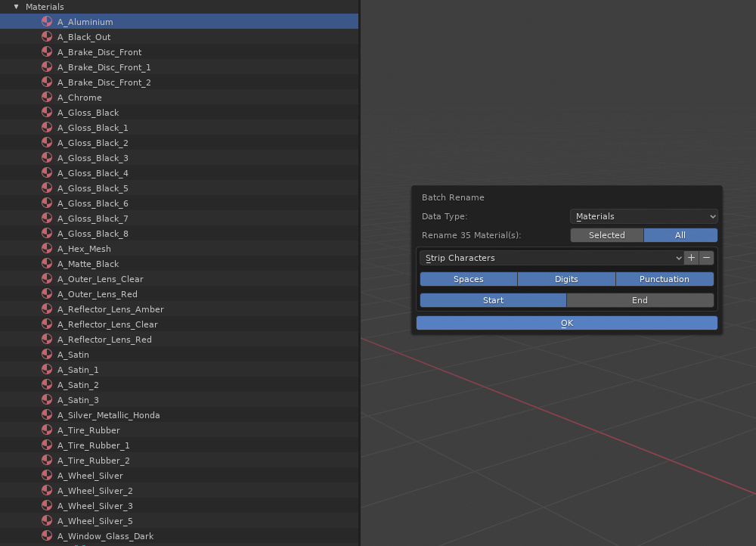Click the material icon for A_Window_Glass_Dark
The width and height of the screenshot is (756, 546).
tap(46, 535)
